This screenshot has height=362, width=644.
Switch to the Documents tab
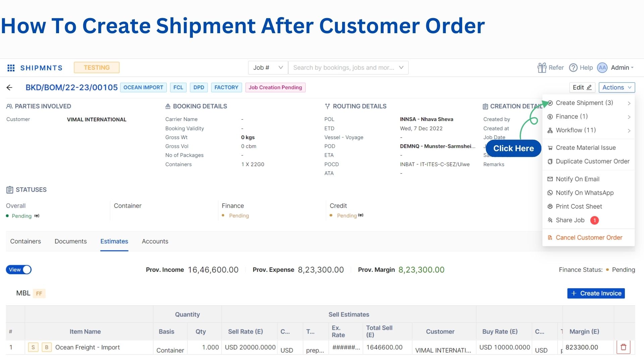(x=70, y=241)
